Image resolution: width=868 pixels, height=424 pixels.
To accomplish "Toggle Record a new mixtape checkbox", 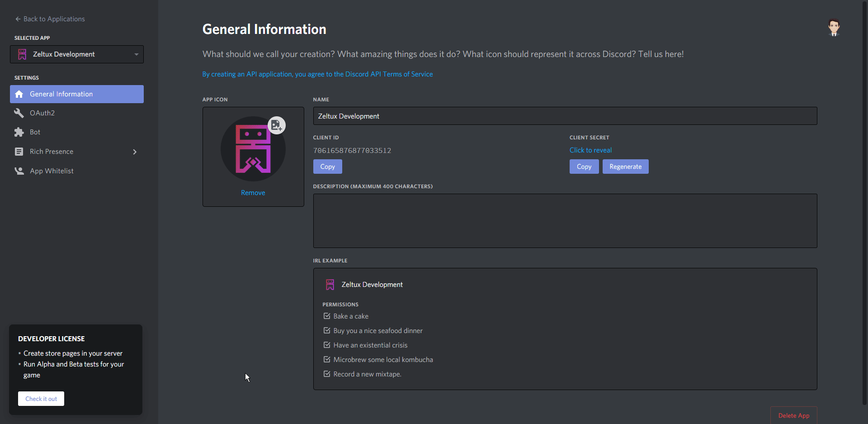I will 327,374.
